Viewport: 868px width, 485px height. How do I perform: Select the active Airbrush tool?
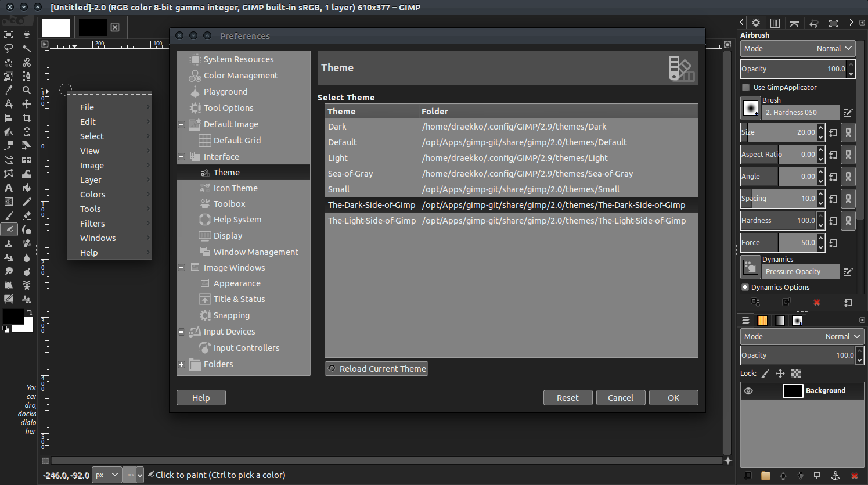(9, 230)
